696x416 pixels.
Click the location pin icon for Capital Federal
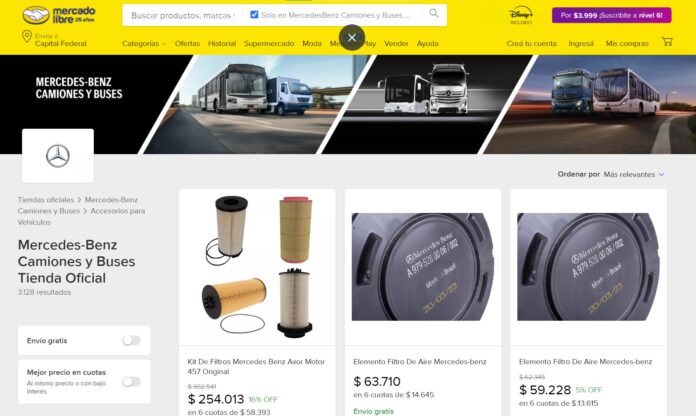pos(27,36)
